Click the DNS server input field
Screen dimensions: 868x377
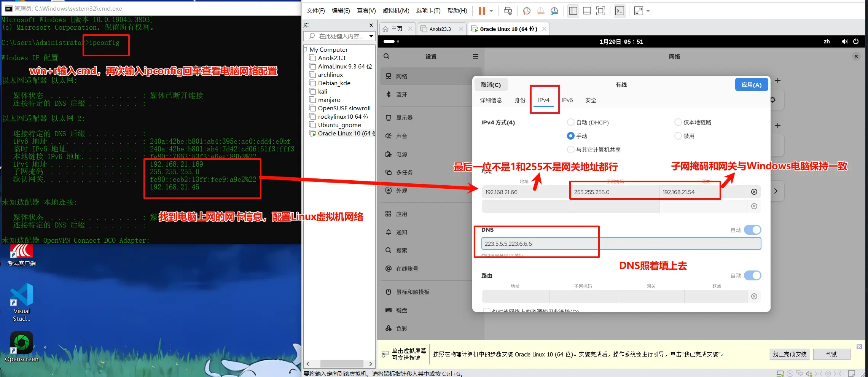click(x=621, y=244)
